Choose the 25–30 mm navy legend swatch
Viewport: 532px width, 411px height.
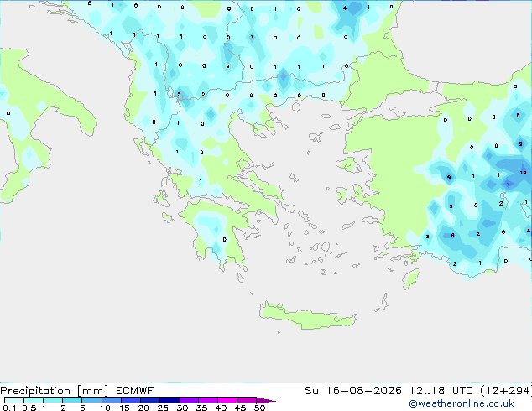(x=170, y=400)
